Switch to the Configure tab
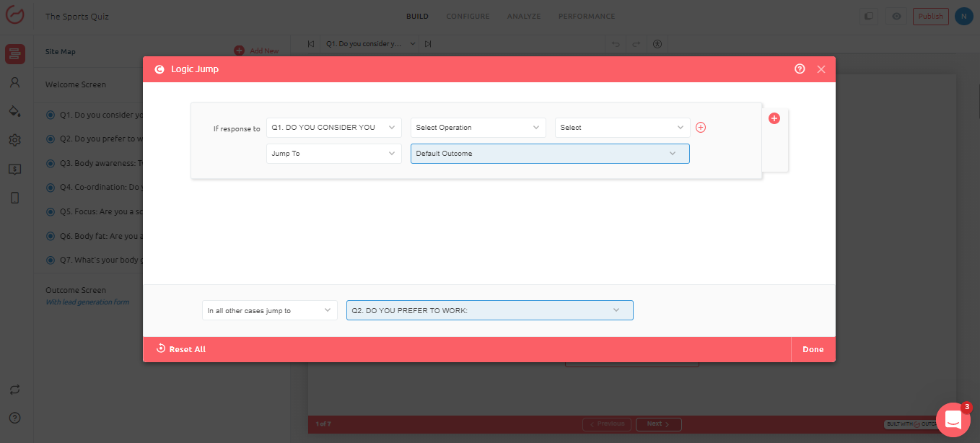This screenshot has width=980, height=443. (468, 17)
